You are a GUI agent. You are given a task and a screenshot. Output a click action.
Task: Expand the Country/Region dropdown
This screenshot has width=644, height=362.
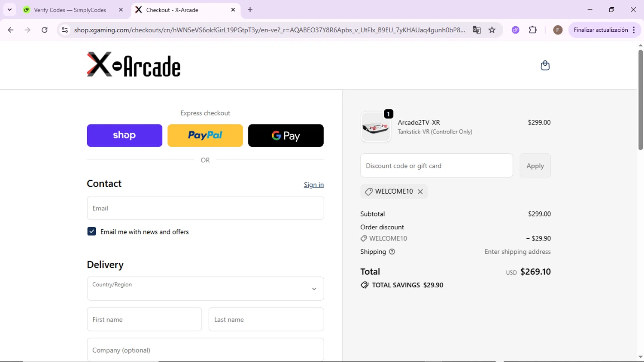click(205, 289)
